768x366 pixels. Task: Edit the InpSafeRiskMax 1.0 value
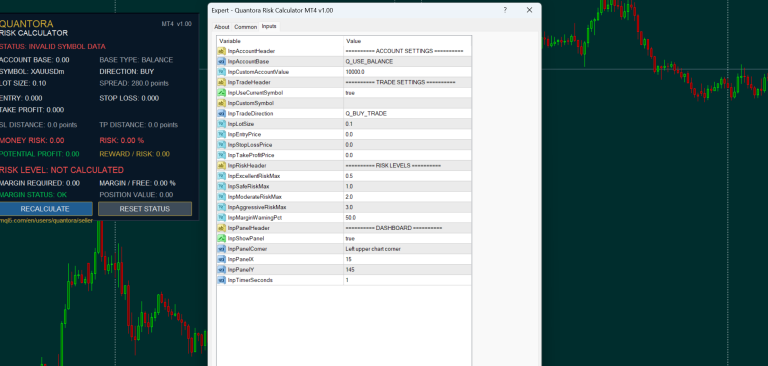point(408,186)
